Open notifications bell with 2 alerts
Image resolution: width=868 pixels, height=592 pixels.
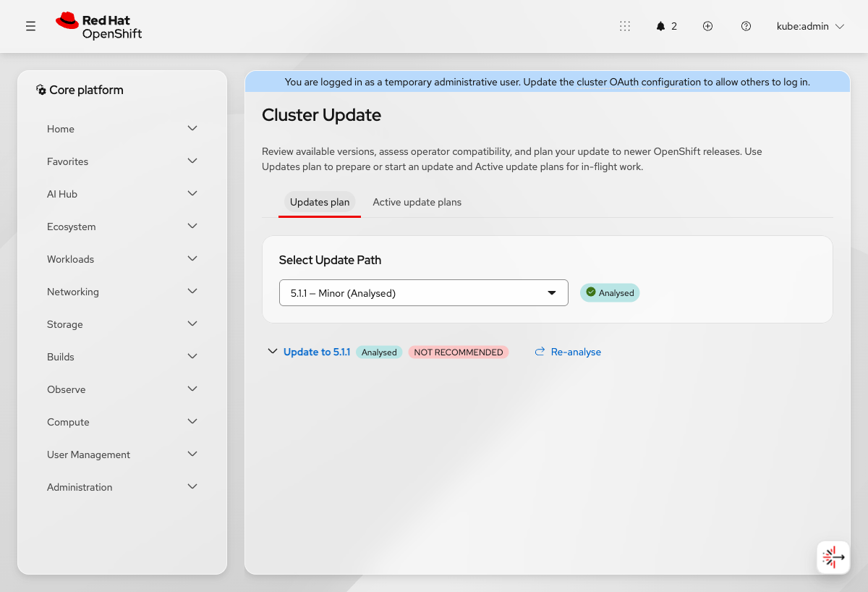(667, 26)
